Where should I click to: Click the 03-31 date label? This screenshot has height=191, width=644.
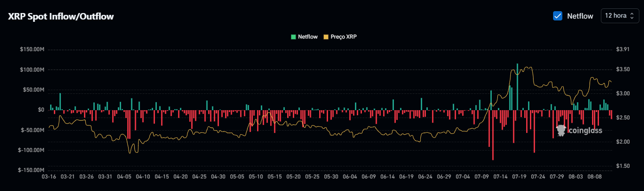coord(105,177)
